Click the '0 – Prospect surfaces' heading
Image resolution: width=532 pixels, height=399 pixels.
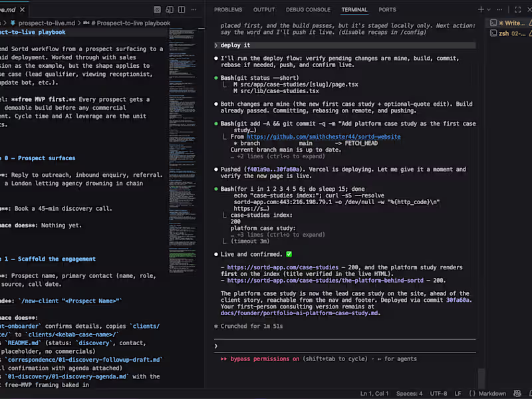[x=40, y=158]
